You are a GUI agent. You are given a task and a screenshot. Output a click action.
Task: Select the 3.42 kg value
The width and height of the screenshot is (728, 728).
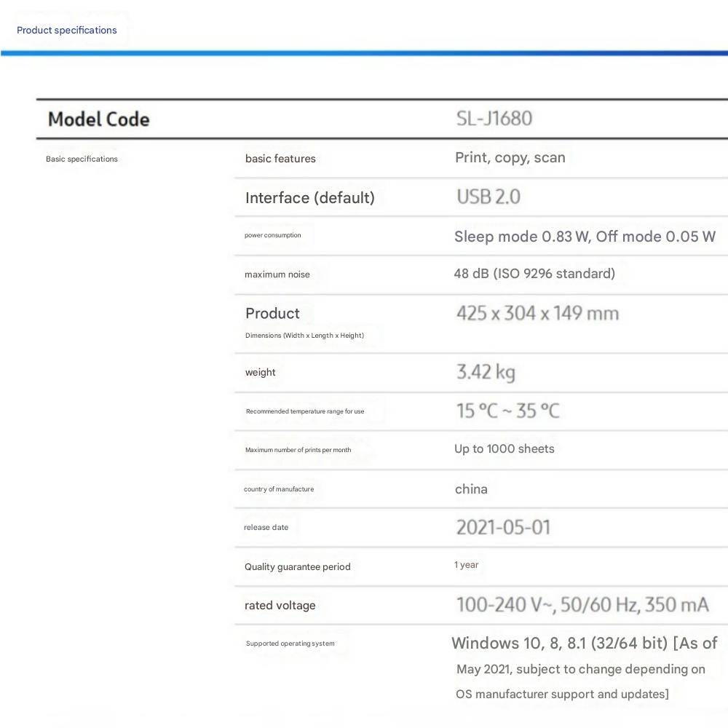tap(486, 372)
